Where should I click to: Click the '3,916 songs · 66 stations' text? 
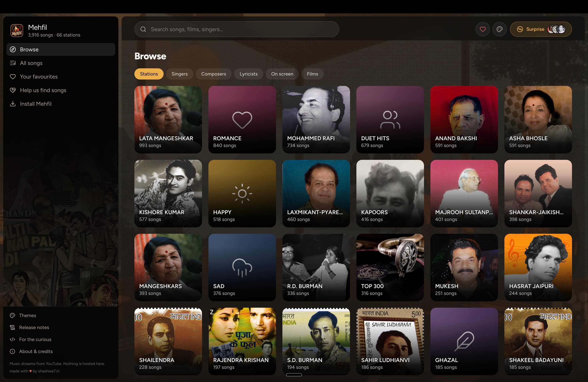pos(54,35)
